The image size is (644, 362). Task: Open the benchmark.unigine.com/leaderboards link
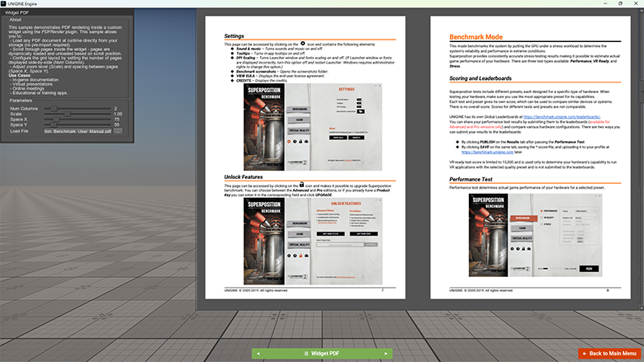point(561,117)
